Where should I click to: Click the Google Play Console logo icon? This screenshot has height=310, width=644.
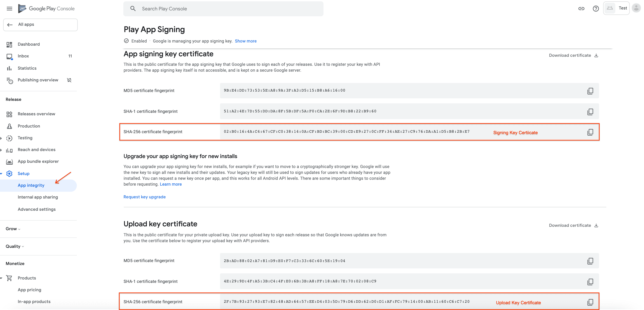click(x=22, y=8)
